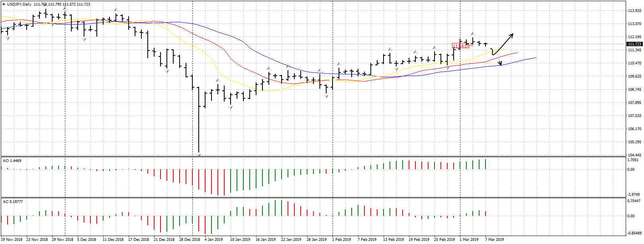Screen dimensions: 644x244
Task: Click the up fractal above the 1 Feb 2019 bar
Action: pyautogui.click(x=339, y=64)
